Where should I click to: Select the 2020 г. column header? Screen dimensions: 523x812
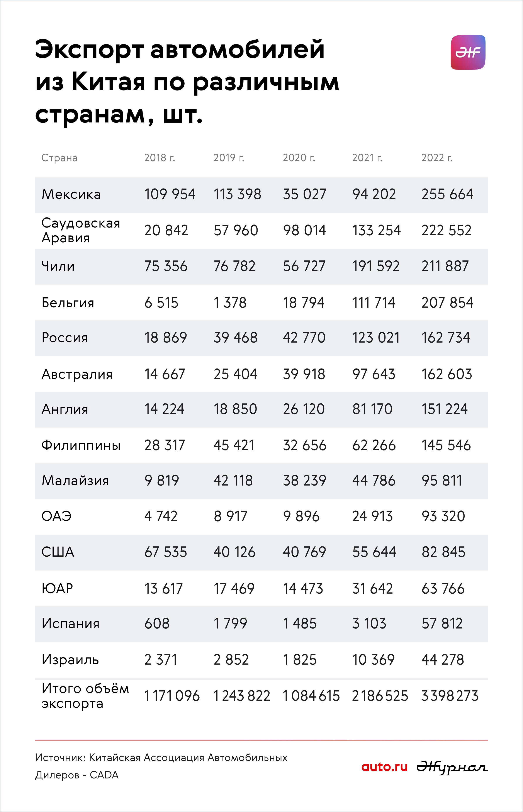[x=299, y=158]
